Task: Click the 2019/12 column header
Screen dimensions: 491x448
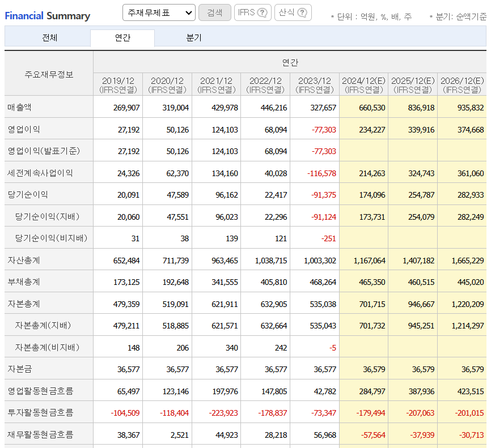Action: click(x=118, y=85)
